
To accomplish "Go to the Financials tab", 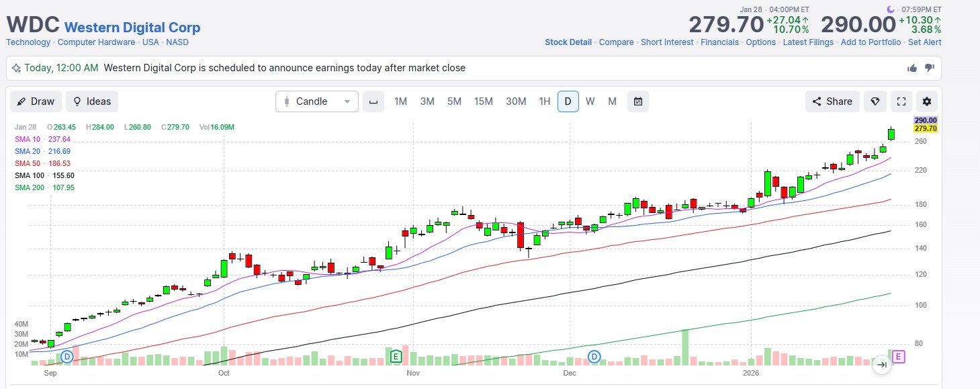I will (719, 42).
